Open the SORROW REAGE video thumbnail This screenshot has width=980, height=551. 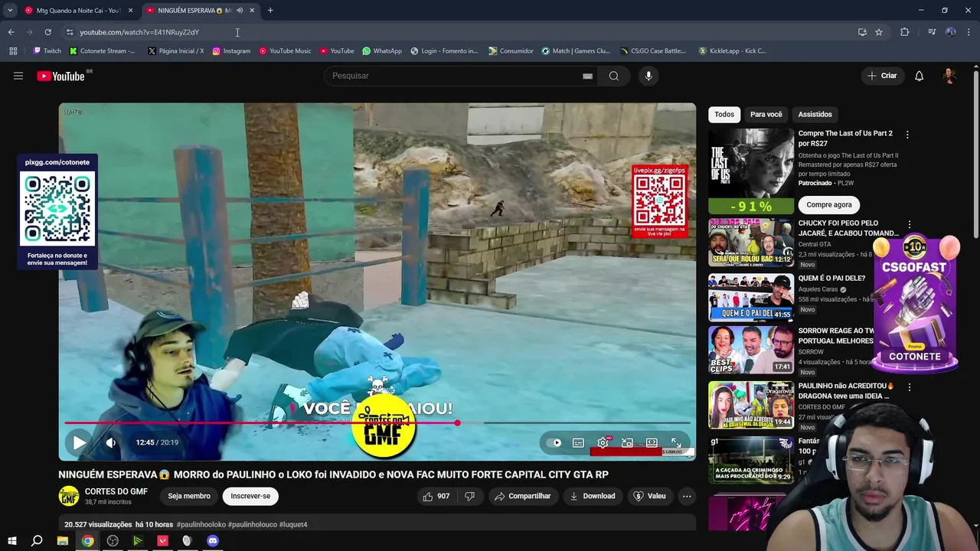[x=751, y=350]
